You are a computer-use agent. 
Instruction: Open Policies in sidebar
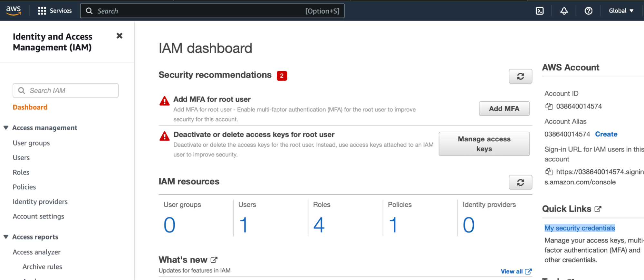coord(24,187)
